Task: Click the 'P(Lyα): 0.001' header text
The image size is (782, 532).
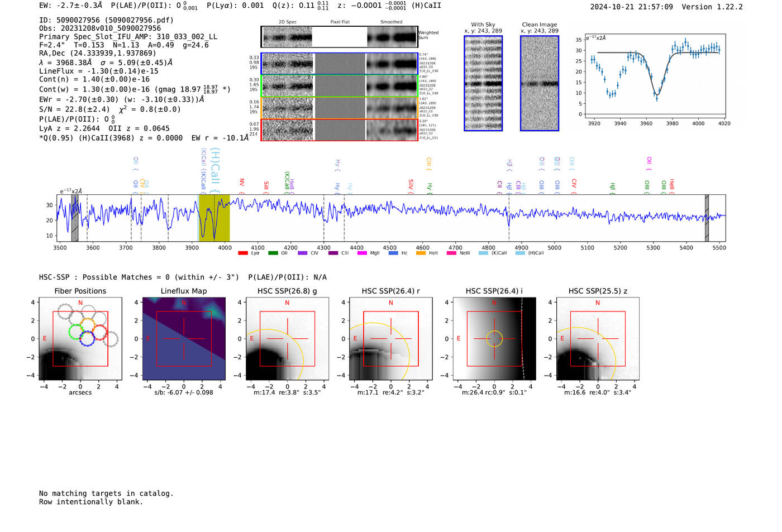Action: tap(235, 6)
